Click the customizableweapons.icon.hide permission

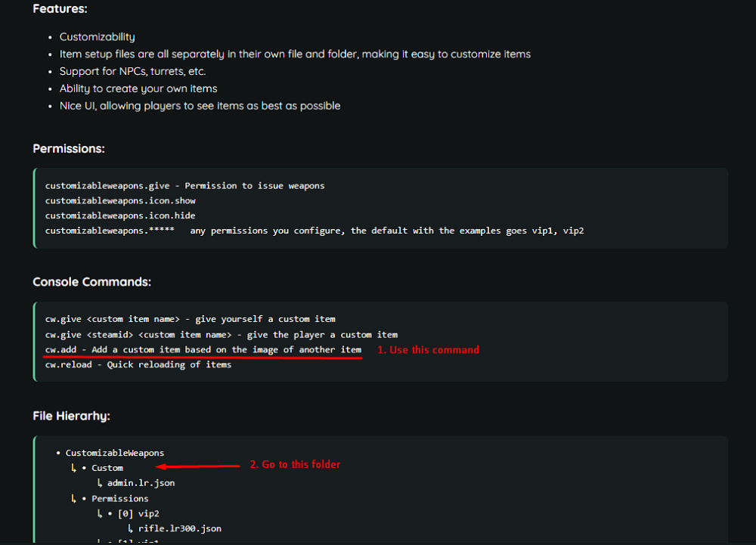(x=120, y=215)
